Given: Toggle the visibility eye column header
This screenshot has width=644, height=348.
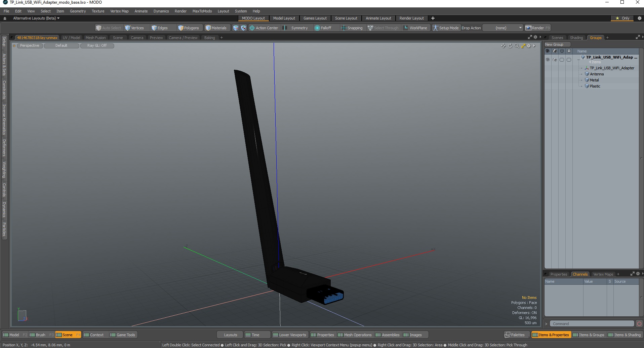Looking at the screenshot, I should coord(548,51).
